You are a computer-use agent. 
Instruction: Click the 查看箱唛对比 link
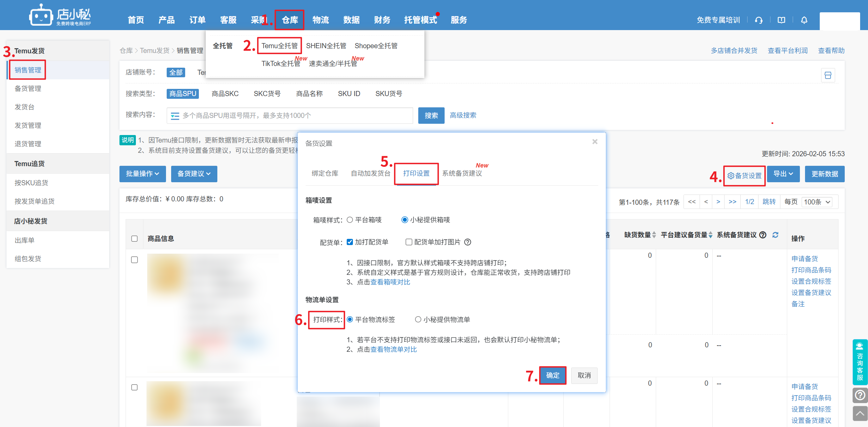pyautogui.click(x=390, y=282)
